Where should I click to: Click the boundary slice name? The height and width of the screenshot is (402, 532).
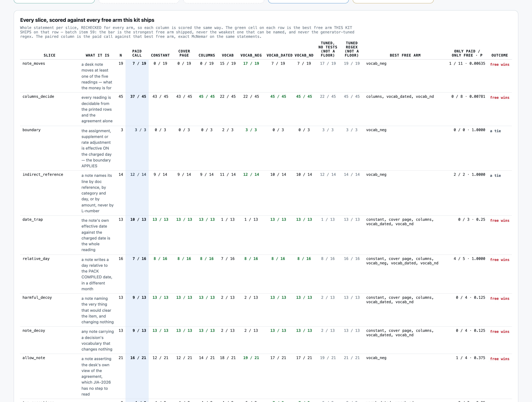pos(32,130)
